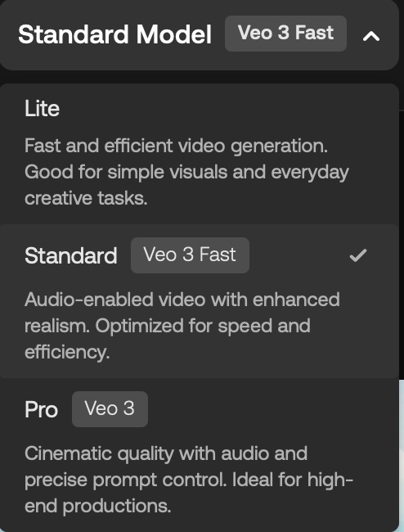Click the word "efficiency." under Standard

click(67, 352)
